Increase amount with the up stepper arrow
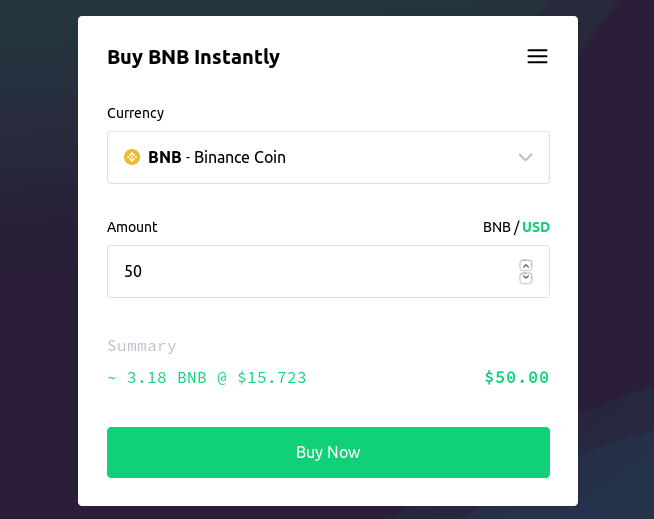Viewport: 654px width, 519px height. pyautogui.click(x=526, y=265)
